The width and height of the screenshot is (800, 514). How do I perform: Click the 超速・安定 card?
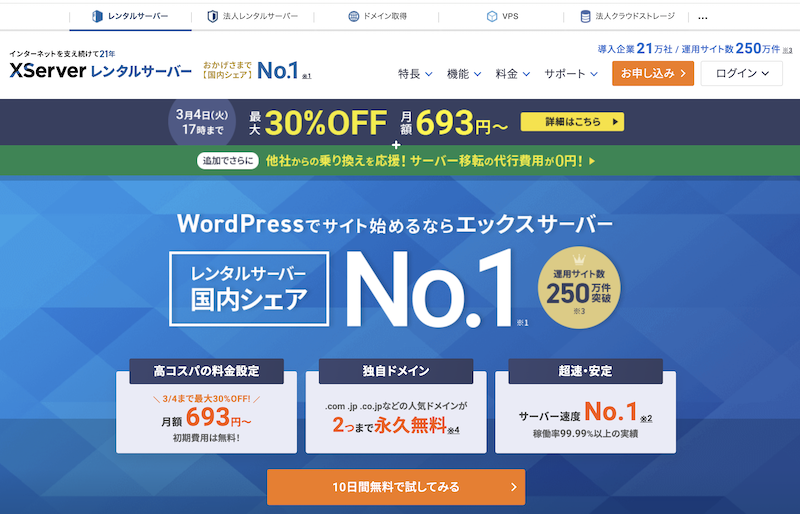pyautogui.click(x=585, y=406)
